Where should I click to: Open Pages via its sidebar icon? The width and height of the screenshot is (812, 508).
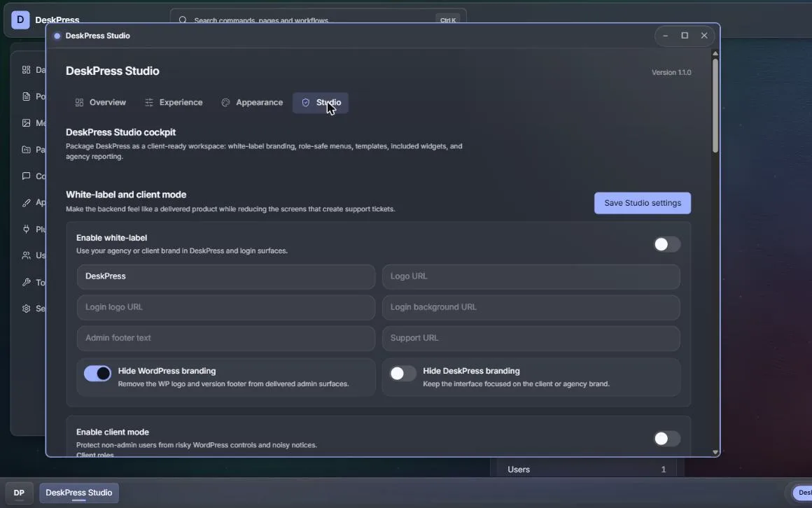click(27, 150)
